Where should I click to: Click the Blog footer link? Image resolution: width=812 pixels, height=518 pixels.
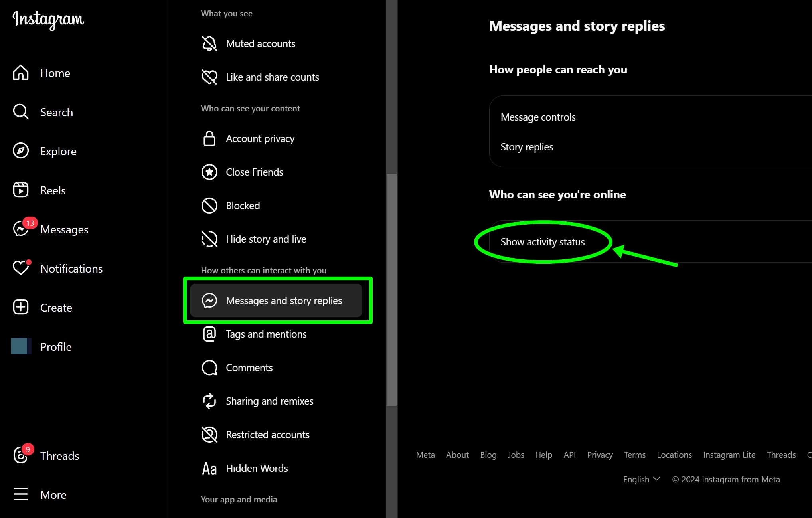pyautogui.click(x=488, y=455)
